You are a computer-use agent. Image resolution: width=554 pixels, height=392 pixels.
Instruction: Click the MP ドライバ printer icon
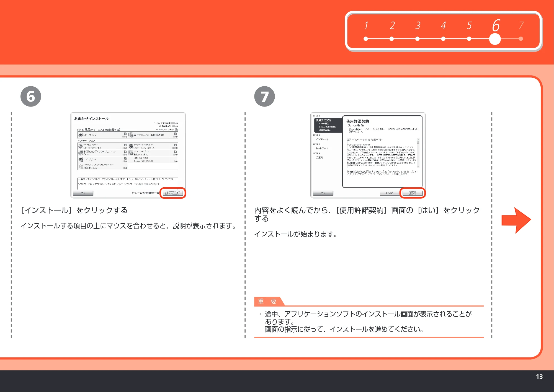pyautogui.click(x=81, y=135)
